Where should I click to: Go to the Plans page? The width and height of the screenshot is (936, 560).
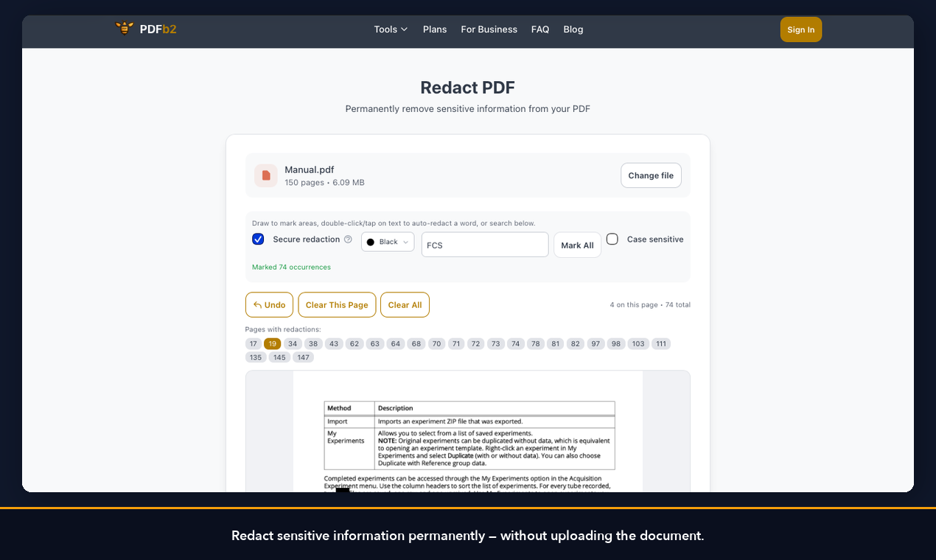pos(435,29)
